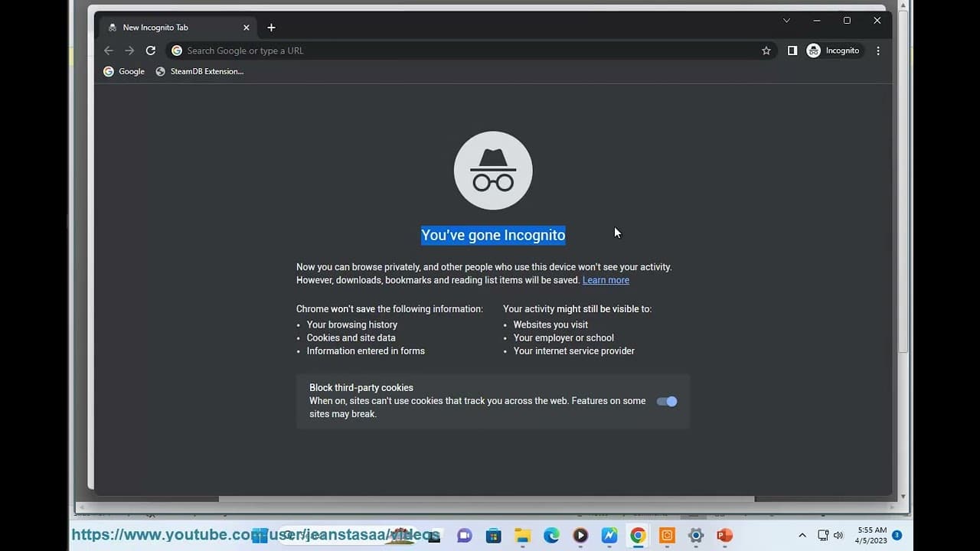980x551 pixels.
Task: Click the large Incognito hat-and-glasses icon
Action: coord(493,171)
